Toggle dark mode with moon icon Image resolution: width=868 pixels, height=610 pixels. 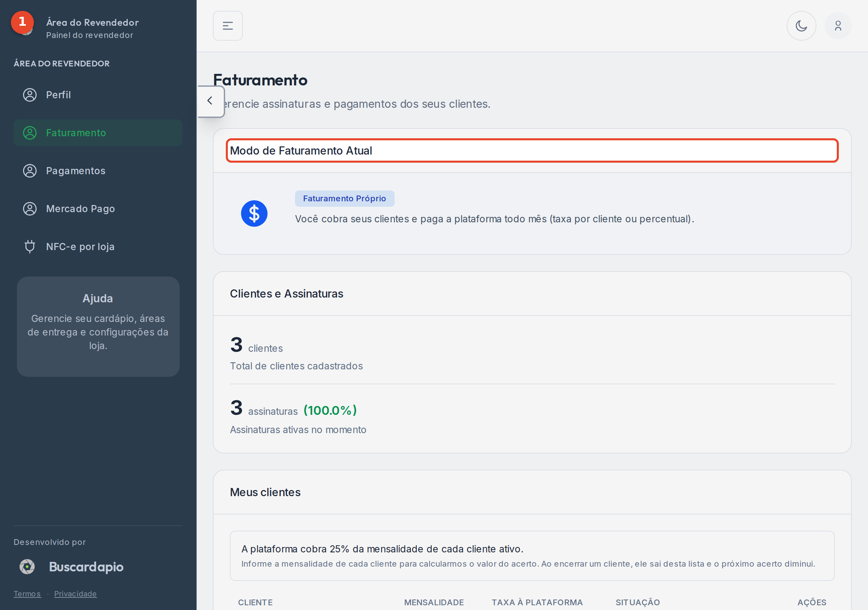pos(801,26)
